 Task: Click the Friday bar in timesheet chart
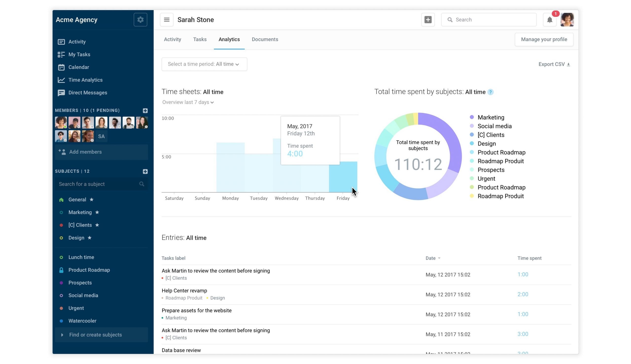(343, 177)
